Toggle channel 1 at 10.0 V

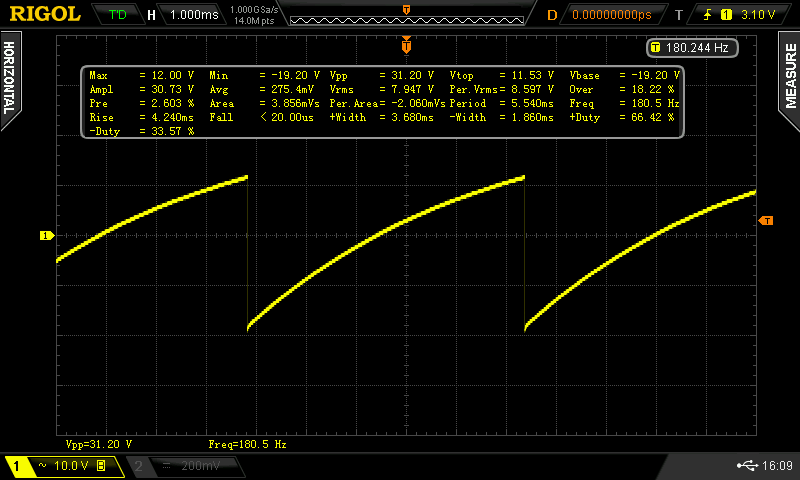pos(62,466)
